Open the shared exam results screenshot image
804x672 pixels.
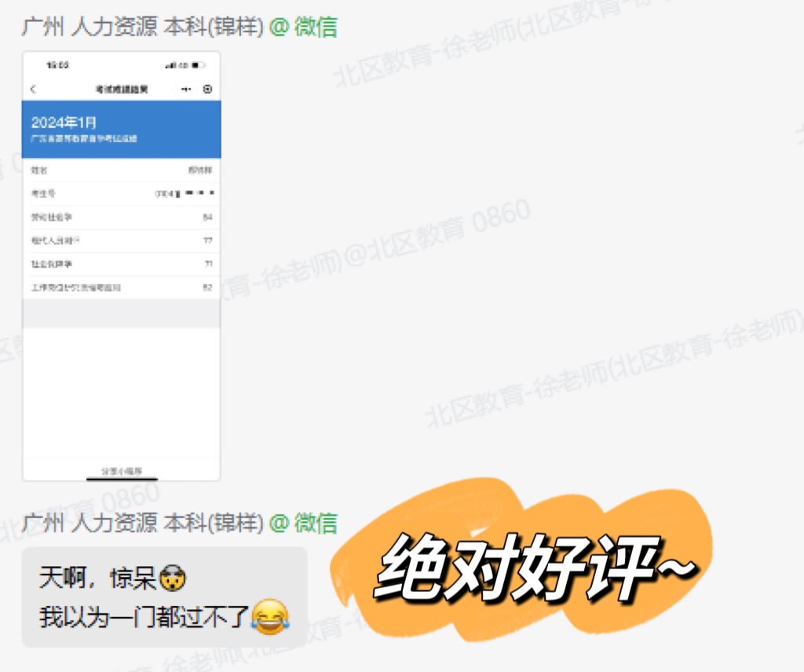click(x=122, y=267)
